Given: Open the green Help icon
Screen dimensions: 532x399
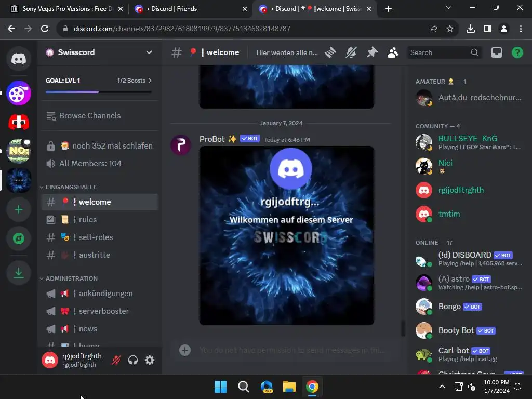Looking at the screenshot, I should [517, 52].
